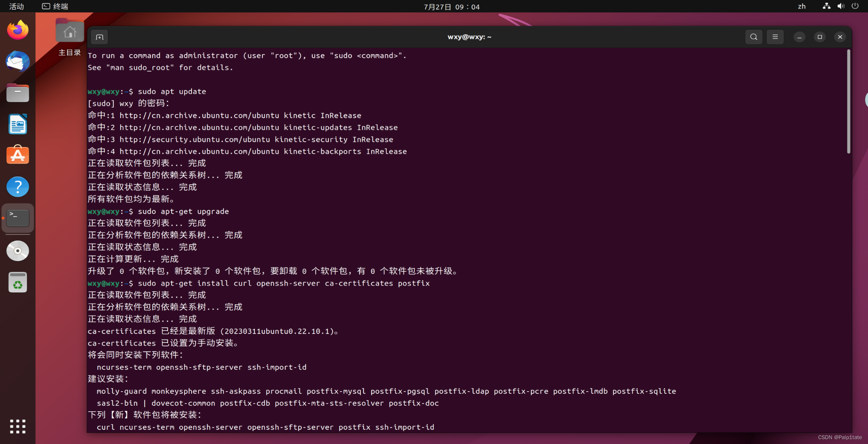This screenshot has height=444, width=868.
Task: Open the zh input source menu
Action: click(802, 6)
